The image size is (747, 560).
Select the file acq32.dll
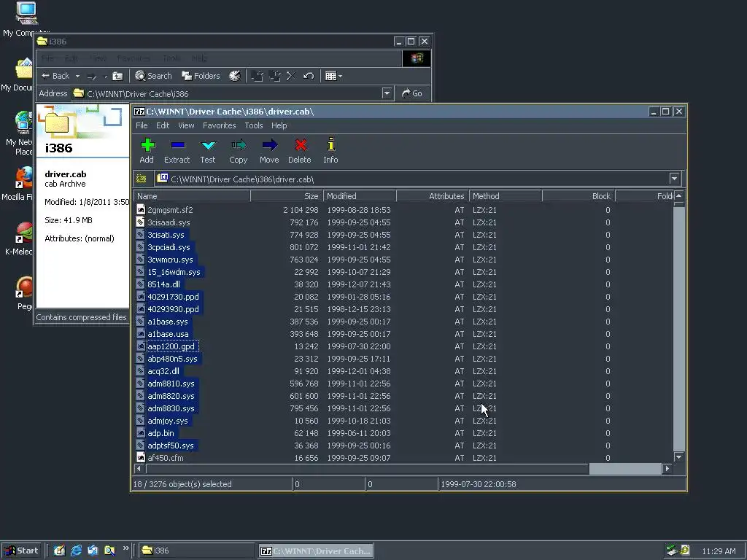tap(163, 371)
